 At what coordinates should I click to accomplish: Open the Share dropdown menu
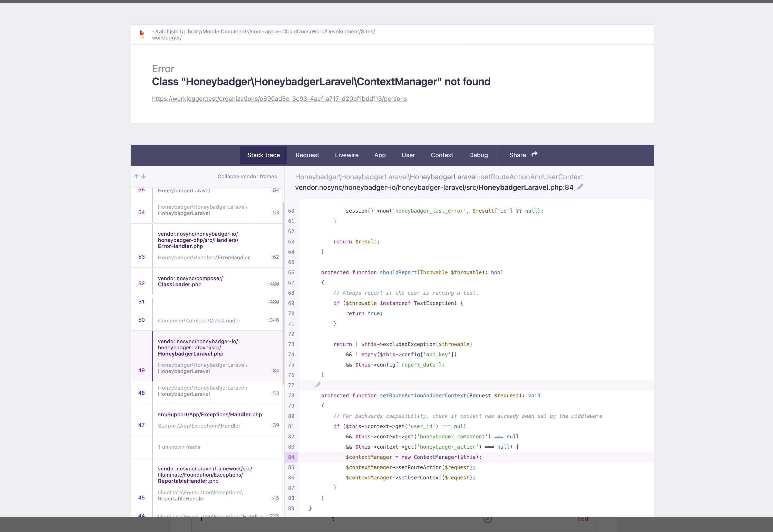click(x=518, y=155)
